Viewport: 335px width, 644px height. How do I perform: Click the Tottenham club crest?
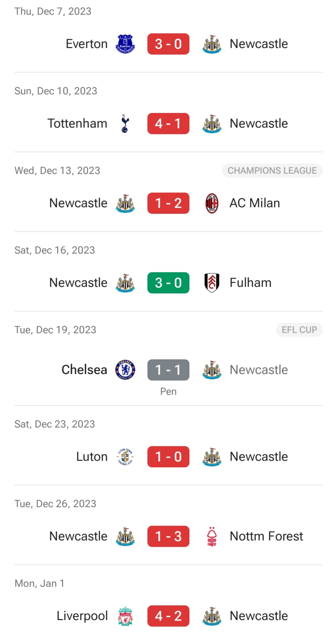point(125,123)
